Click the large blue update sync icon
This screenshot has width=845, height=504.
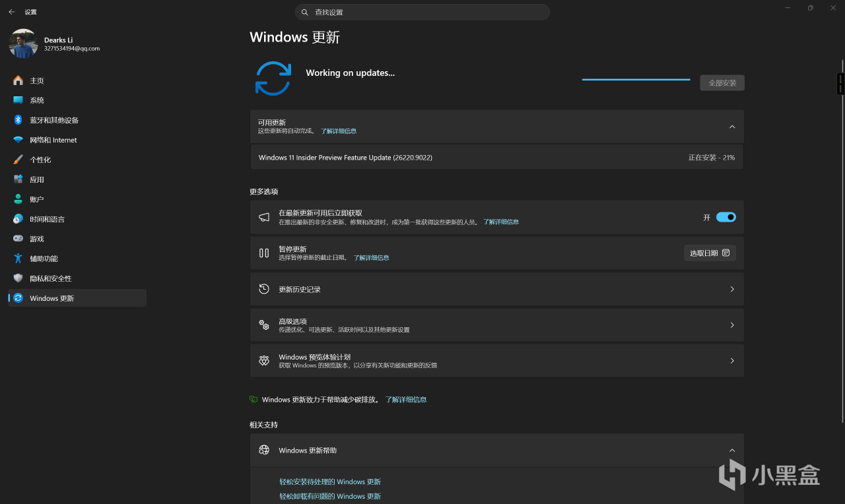273,79
